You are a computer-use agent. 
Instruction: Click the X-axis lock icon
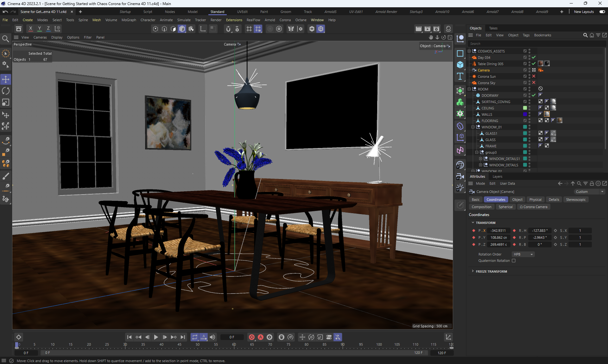click(x=30, y=28)
